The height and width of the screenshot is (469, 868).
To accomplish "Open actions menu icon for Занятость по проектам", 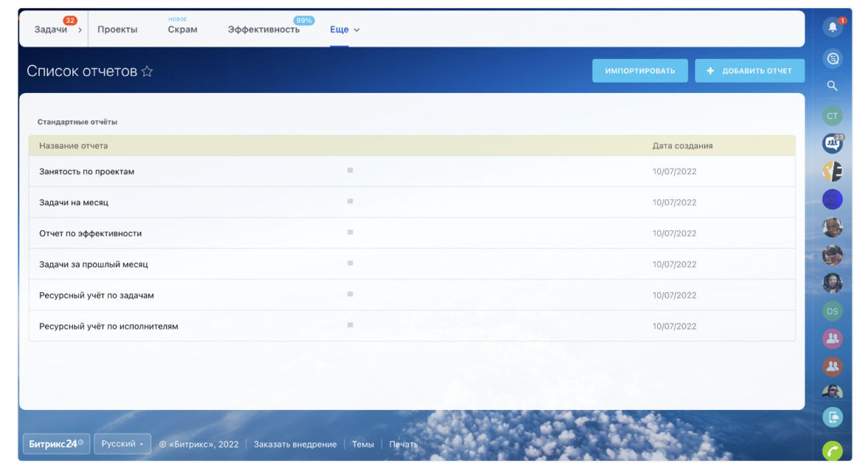I will tap(350, 171).
